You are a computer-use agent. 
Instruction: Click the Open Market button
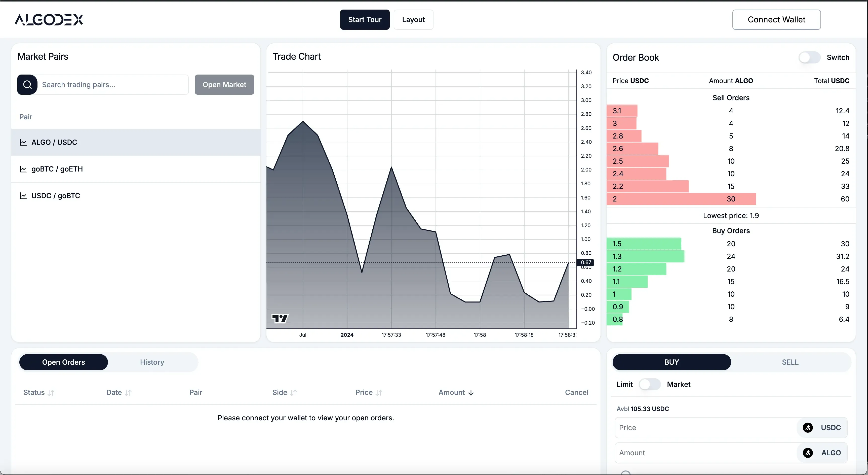point(224,85)
